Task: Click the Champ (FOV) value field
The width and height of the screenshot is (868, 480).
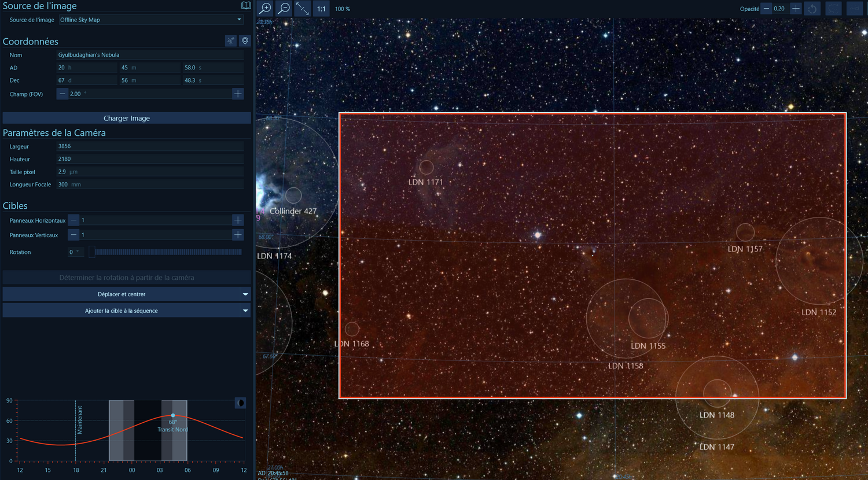Action: tap(150, 94)
